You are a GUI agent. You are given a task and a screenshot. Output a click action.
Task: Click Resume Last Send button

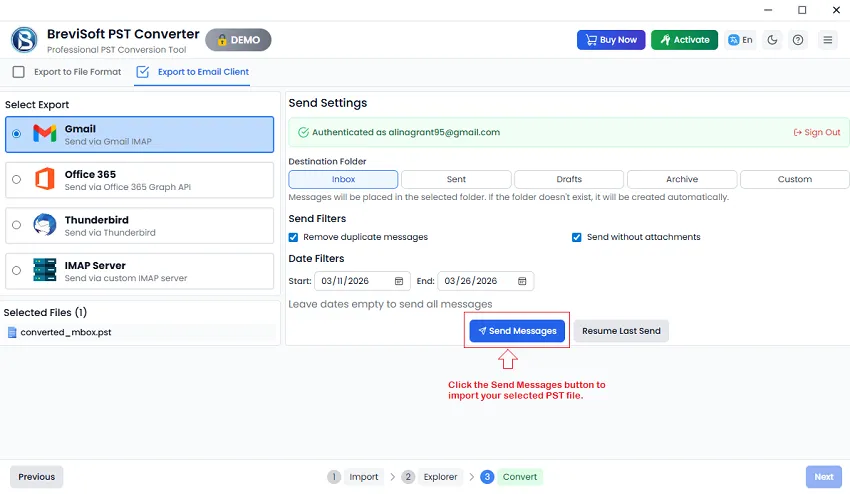point(621,331)
